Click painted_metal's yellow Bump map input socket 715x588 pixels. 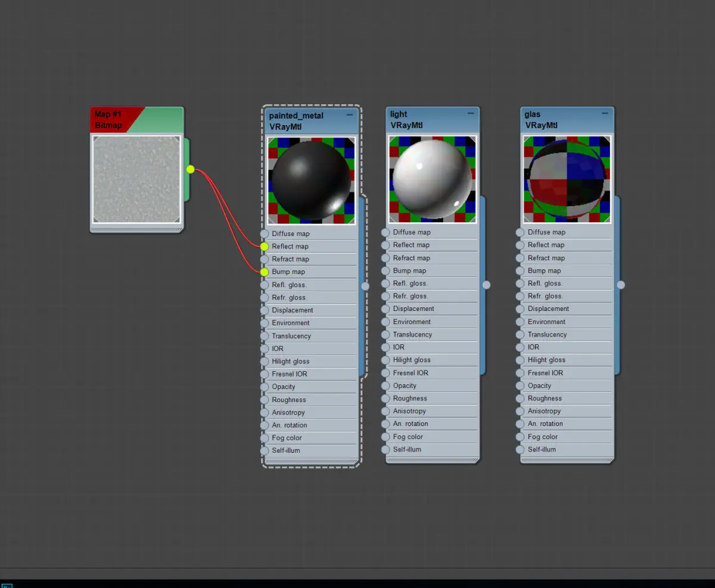tap(265, 272)
